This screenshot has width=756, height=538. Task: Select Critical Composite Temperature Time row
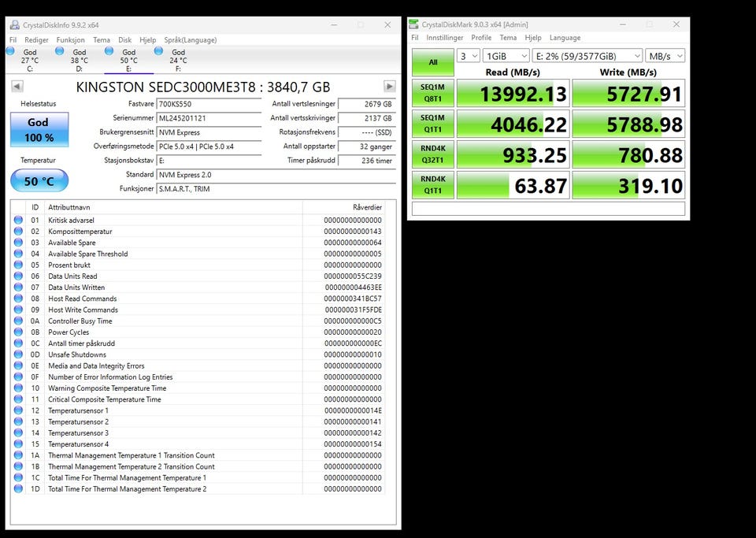(x=198, y=399)
